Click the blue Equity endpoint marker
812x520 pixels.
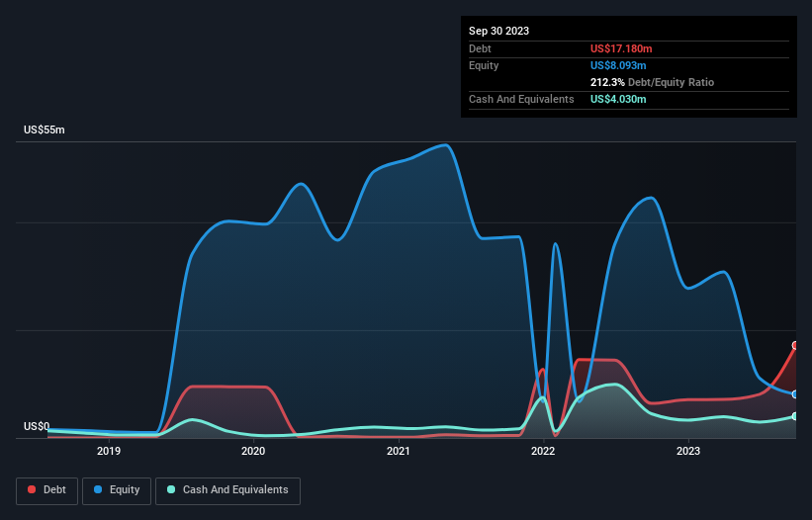pyautogui.click(x=796, y=394)
